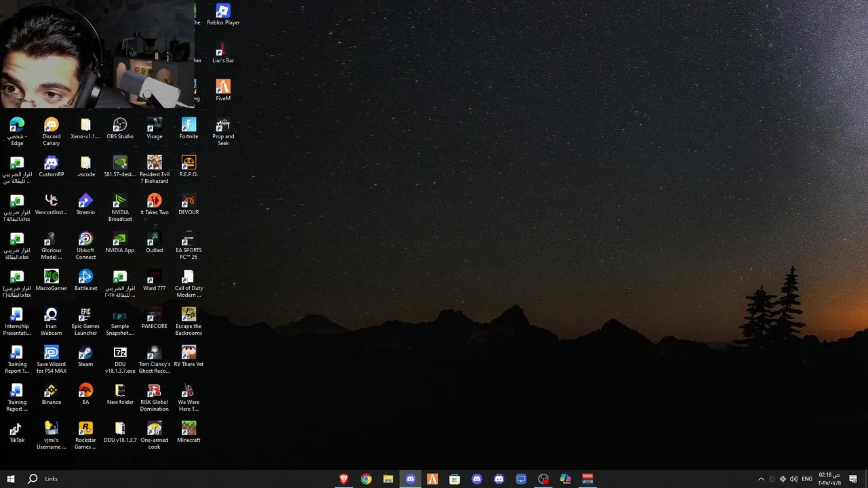The width and height of the screenshot is (868, 488).
Task: Open the Glorious Model desktop shortcut
Action: pos(52,246)
